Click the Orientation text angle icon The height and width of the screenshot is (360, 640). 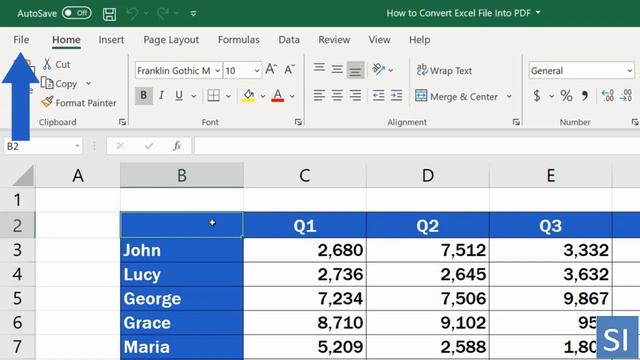(379, 69)
